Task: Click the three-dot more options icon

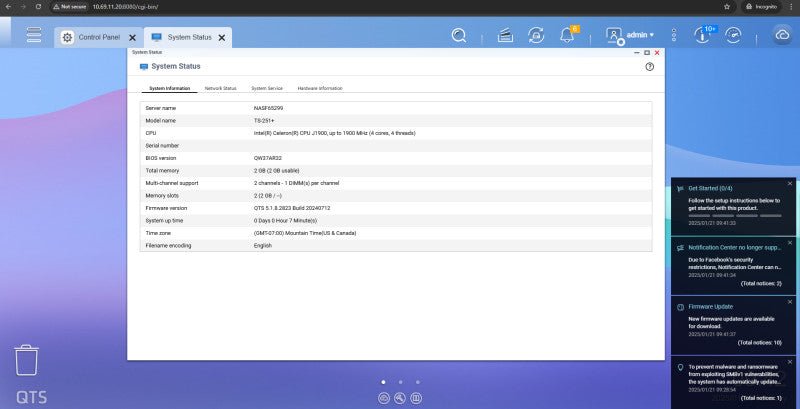Action: click(x=674, y=35)
